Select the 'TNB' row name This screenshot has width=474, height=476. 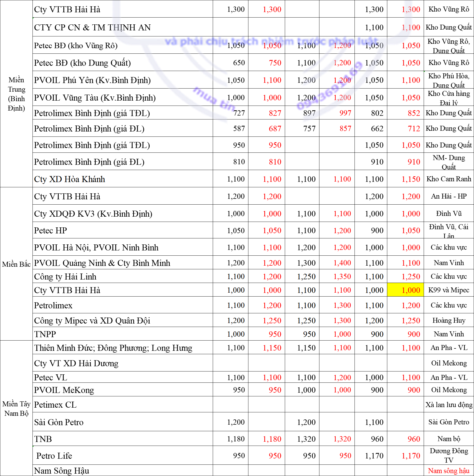click(x=43, y=439)
